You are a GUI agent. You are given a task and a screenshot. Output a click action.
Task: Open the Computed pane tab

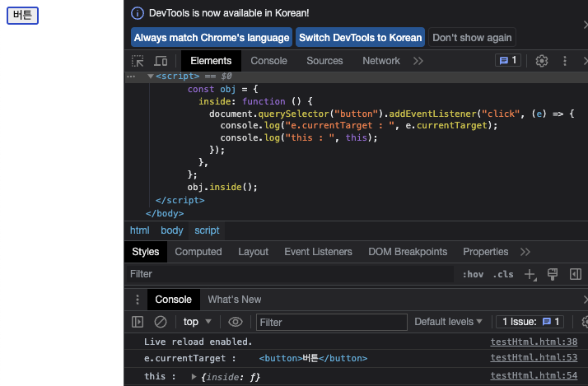tap(198, 252)
